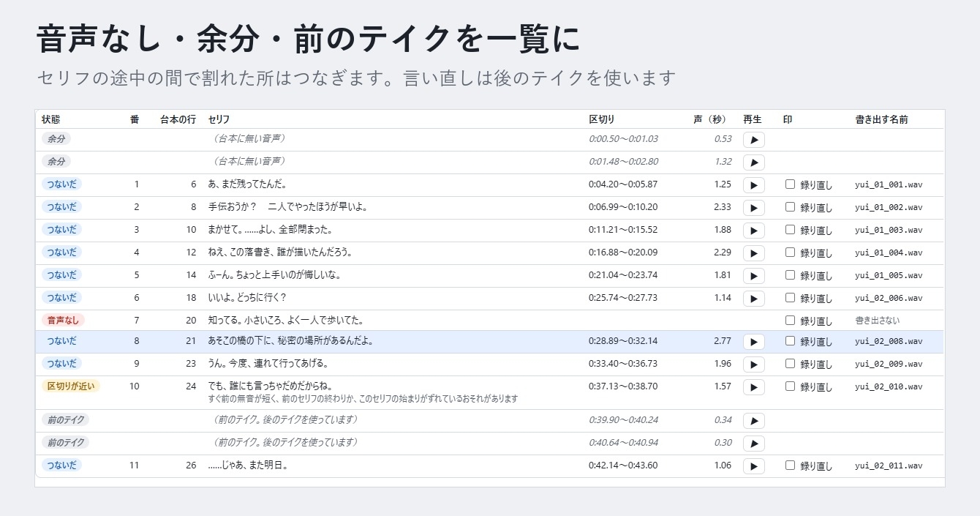Check 録り直し for yui_02_008.wav

point(790,341)
